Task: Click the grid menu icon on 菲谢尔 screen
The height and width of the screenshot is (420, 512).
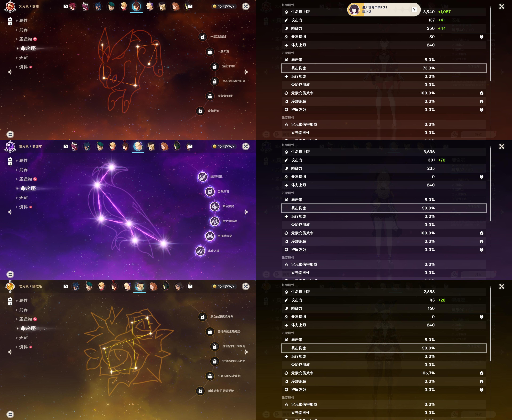Action: pos(10,274)
